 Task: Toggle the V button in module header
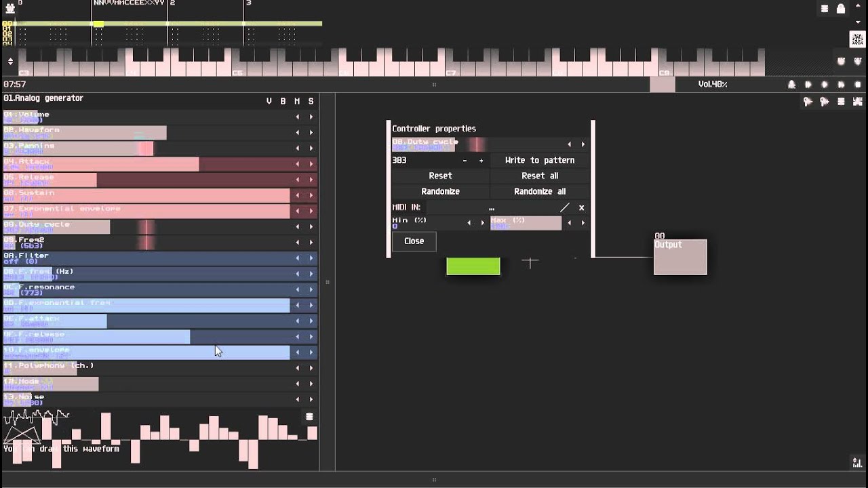(x=269, y=101)
